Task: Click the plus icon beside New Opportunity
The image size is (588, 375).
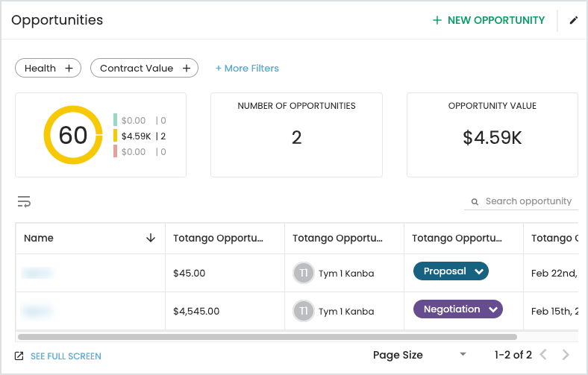Action: click(437, 20)
